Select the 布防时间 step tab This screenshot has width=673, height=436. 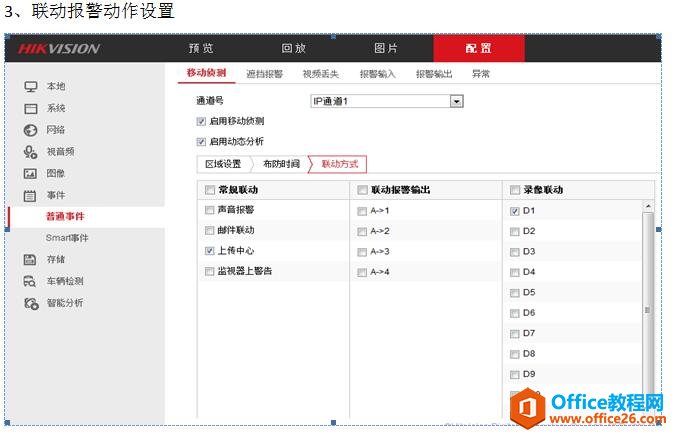(280, 163)
